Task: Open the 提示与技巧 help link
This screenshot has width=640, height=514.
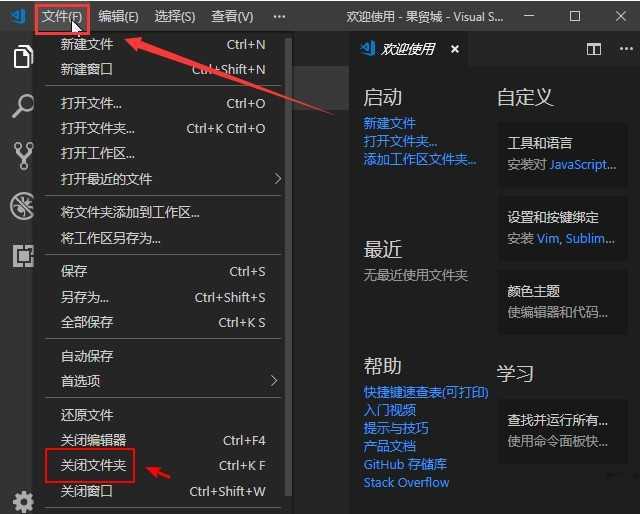Action: point(396,428)
